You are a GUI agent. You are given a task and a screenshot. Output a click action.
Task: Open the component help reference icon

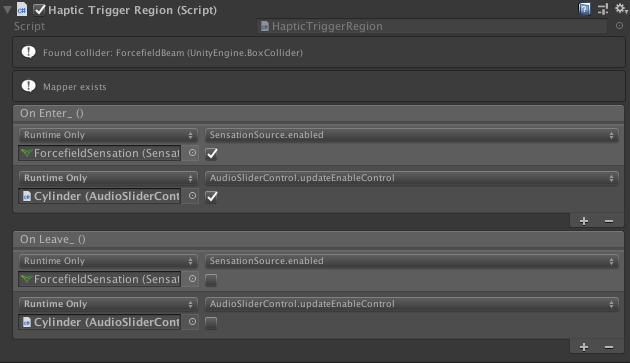584,9
